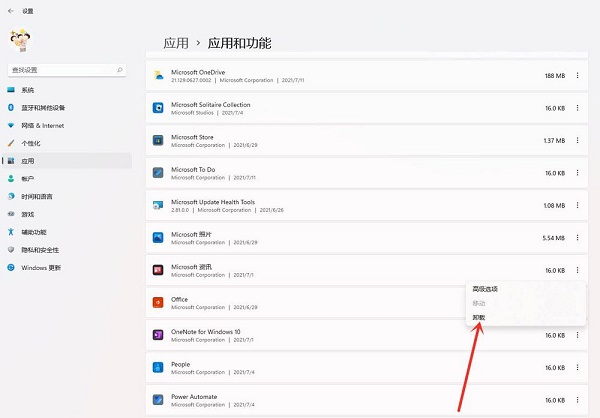Image resolution: width=600 pixels, height=418 pixels.
Task: Open the user avatar profile picture
Action: coord(20,40)
